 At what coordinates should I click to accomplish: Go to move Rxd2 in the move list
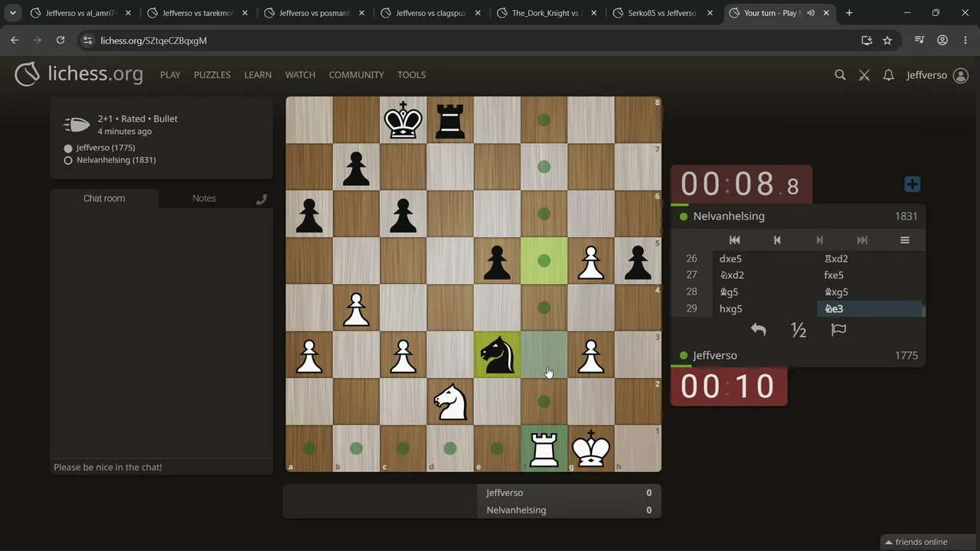pyautogui.click(x=870, y=259)
